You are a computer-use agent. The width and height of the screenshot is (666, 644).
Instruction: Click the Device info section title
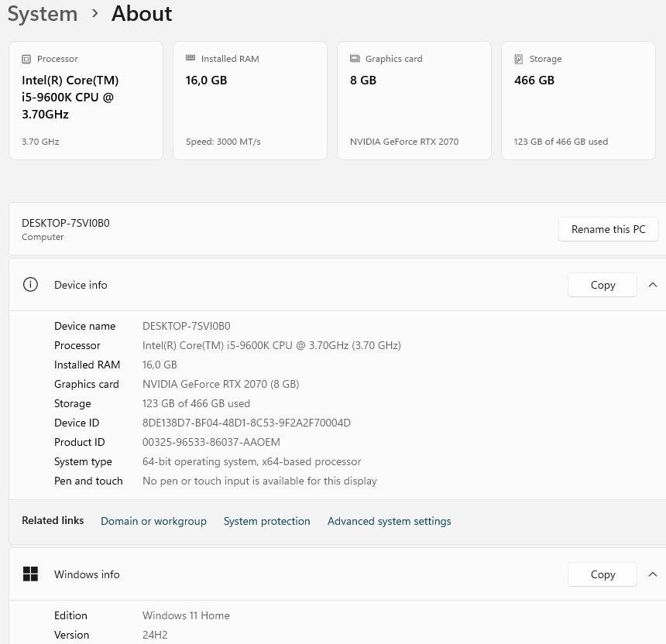(x=81, y=285)
